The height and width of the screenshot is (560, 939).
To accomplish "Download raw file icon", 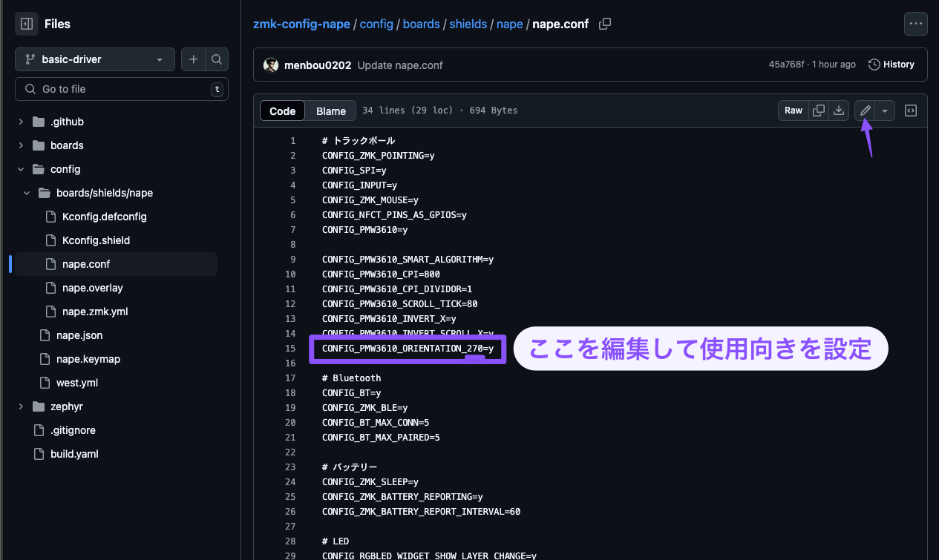I will coord(839,111).
